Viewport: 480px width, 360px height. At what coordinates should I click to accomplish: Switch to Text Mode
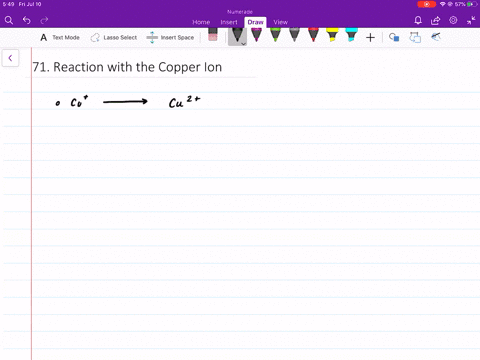(x=60, y=38)
